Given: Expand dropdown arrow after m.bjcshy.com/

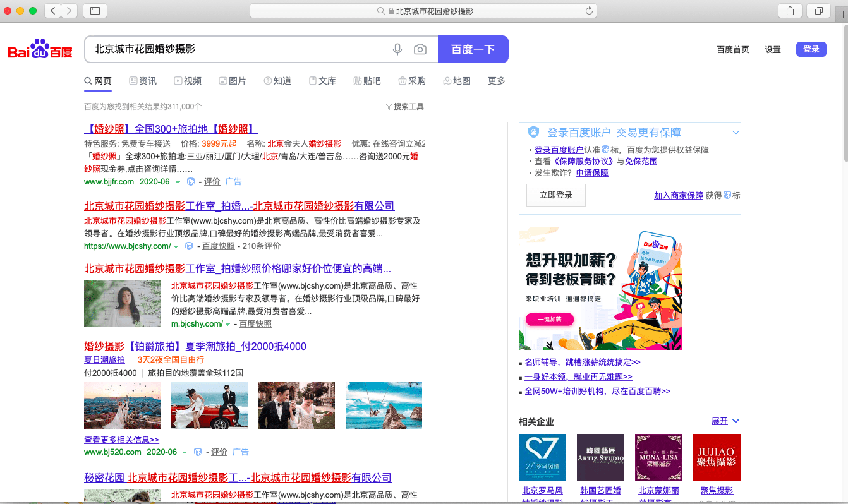Looking at the screenshot, I should pos(227,325).
